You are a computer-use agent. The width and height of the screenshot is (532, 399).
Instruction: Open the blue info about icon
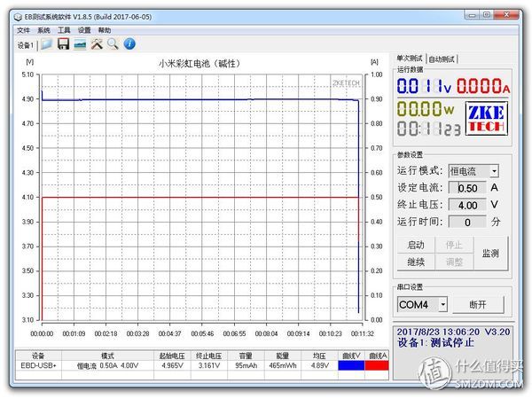pyautogui.click(x=129, y=44)
